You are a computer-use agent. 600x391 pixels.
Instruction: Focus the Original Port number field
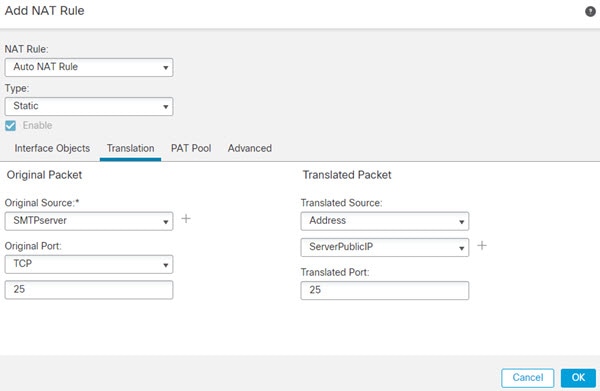(89, 290)
